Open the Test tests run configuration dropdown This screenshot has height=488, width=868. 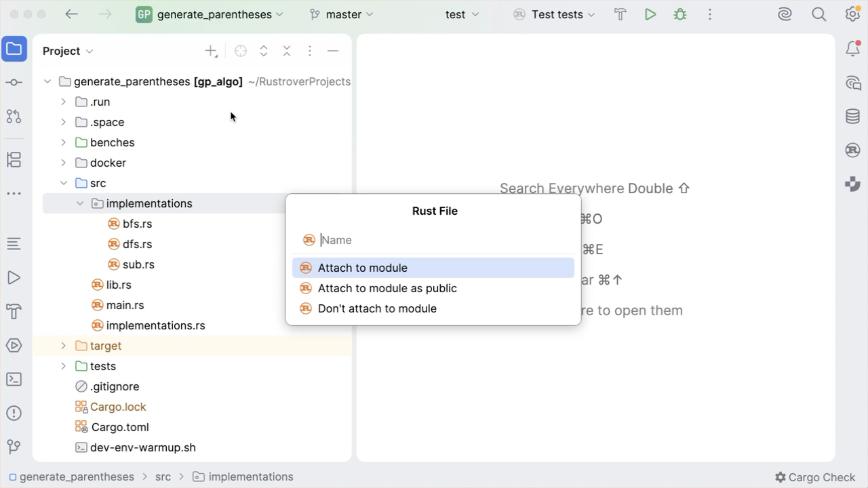point(555,14)
